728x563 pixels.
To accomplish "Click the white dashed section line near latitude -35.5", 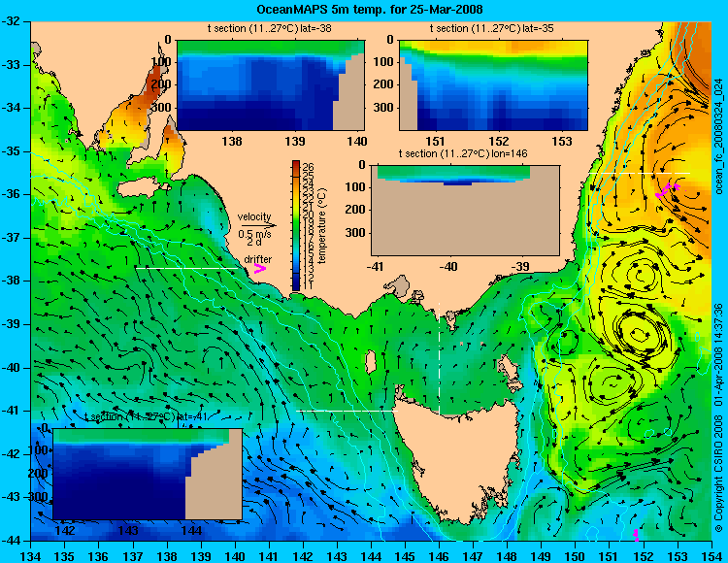I will click(x=640, y=173).
